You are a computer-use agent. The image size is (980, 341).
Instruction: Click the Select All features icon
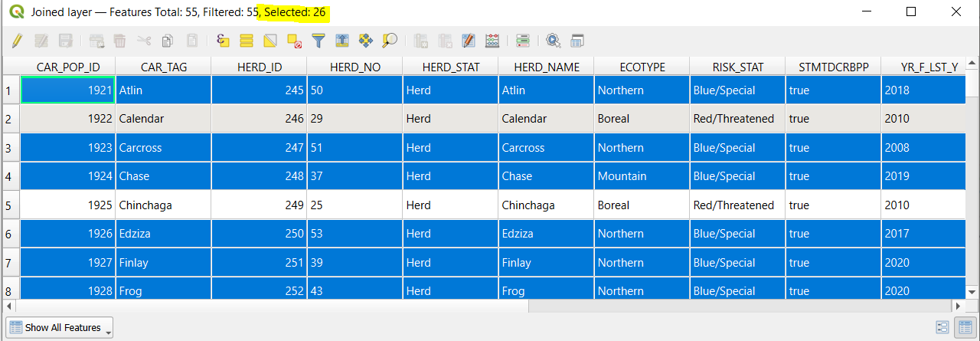coord(247,41)
